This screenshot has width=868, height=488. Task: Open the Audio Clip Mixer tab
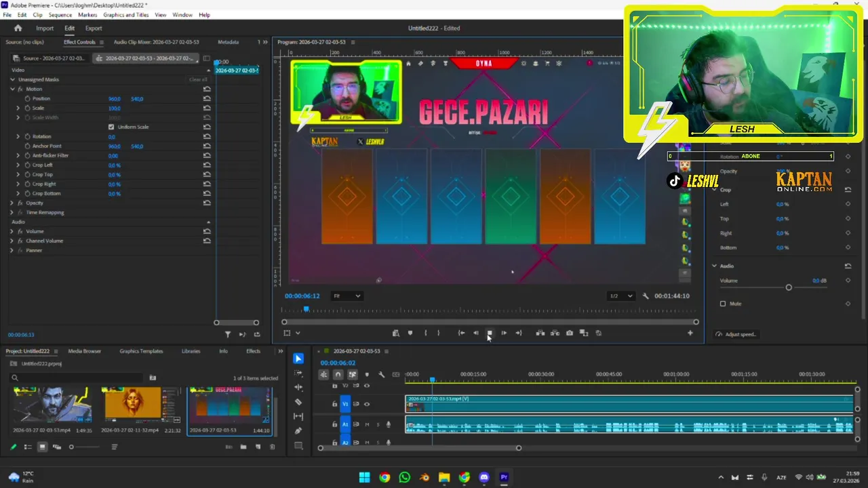pos(156,42)
